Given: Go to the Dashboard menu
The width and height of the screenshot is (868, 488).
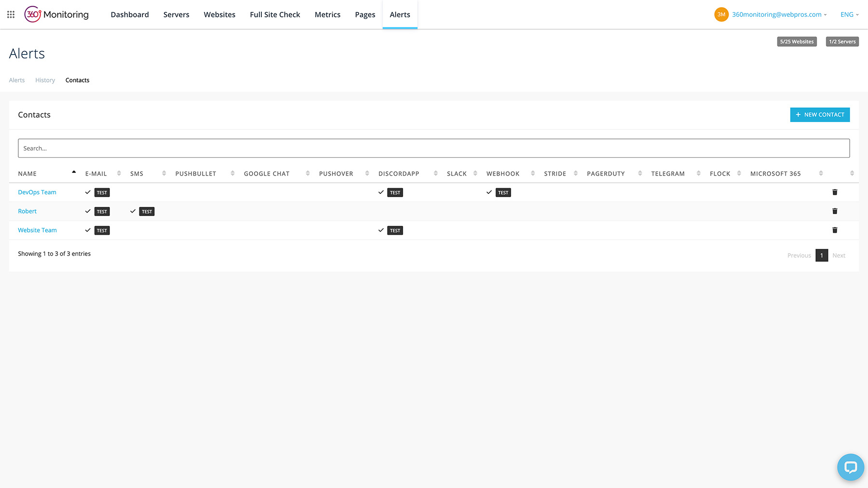Looking at the screenshot, I should [x=130, y=14].
